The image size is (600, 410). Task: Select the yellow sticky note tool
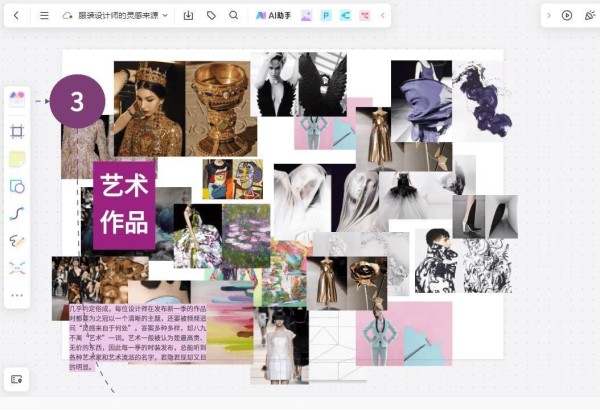[x=17, y=159]
